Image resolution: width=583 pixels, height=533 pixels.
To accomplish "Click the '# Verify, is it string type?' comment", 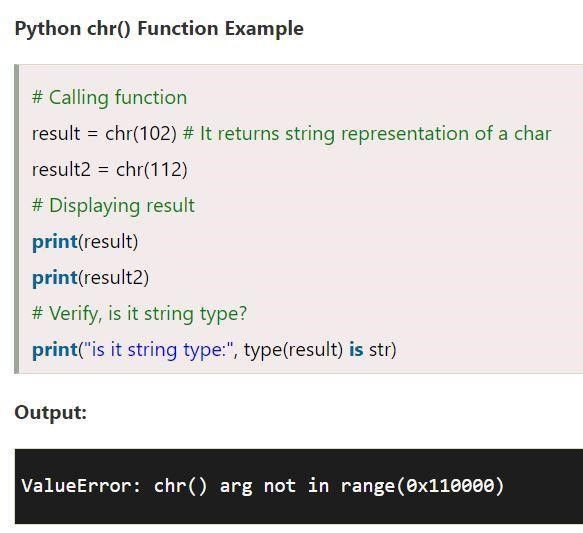I will [x=139, y=314].
